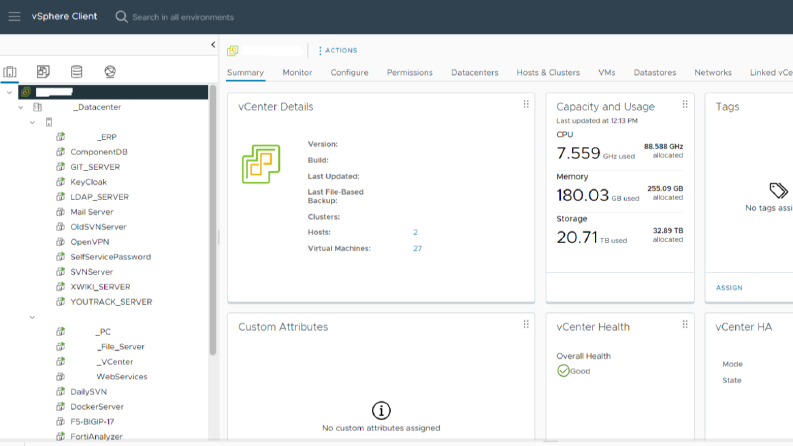The width and height of the screenshot is (793, 446).
Task: Click the YOUTRACK_SERVER VM icon
Action: click(61, 301)
